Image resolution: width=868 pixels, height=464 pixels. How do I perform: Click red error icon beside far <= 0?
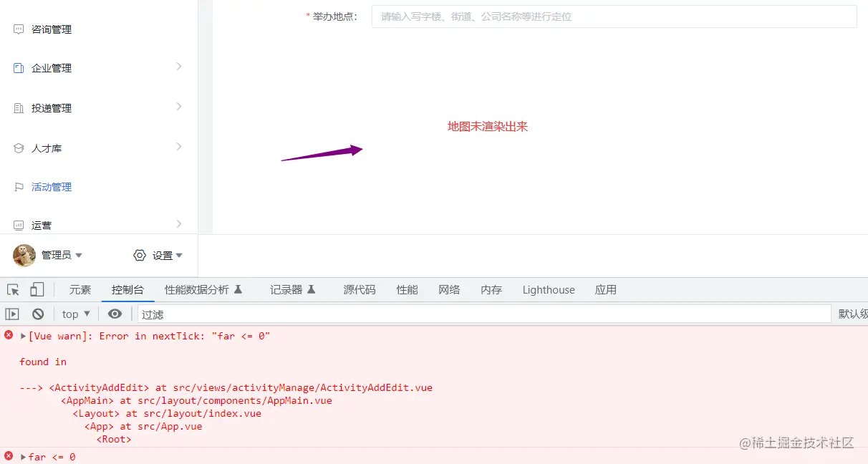click(x=9, y=456)
